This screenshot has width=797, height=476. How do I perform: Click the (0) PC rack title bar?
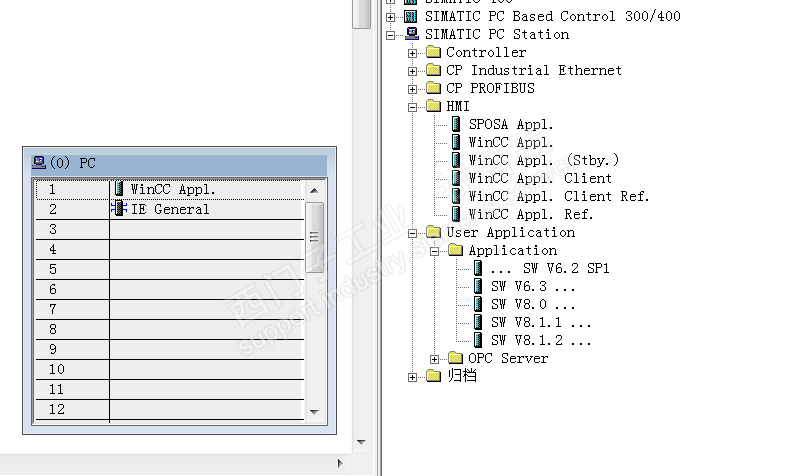pos(179,163)
